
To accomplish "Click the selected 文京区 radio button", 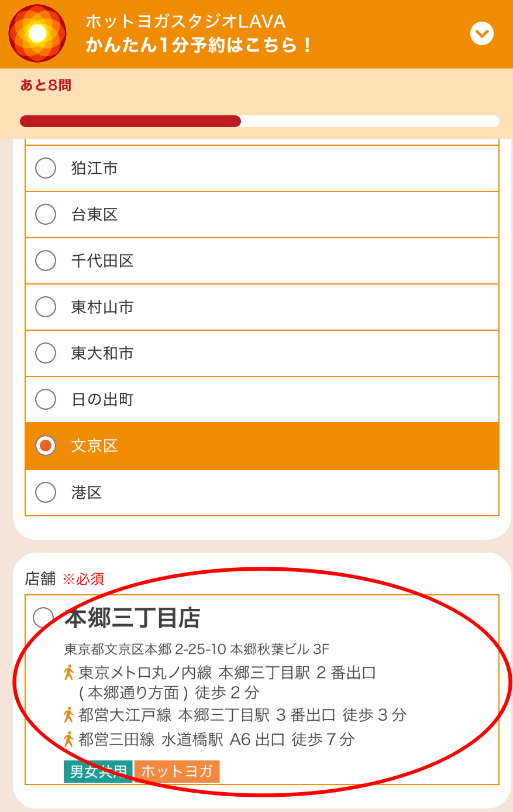I will [x=46, y=446].
